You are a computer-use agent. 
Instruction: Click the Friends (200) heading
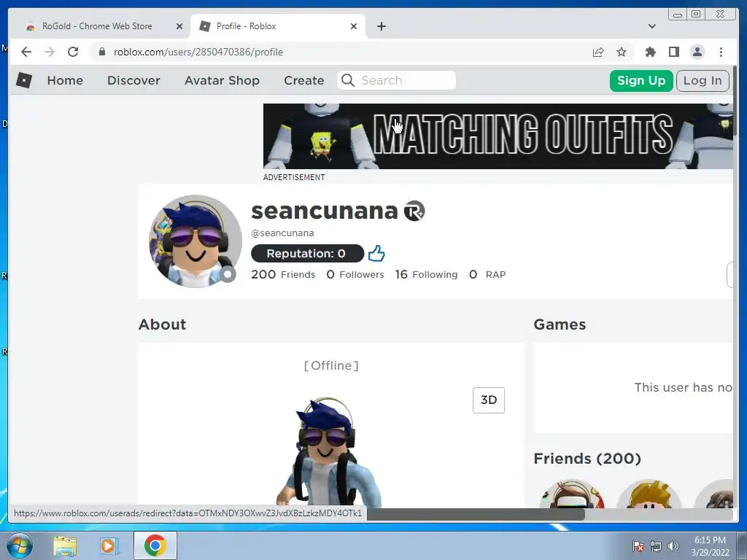tap(587, 459)
